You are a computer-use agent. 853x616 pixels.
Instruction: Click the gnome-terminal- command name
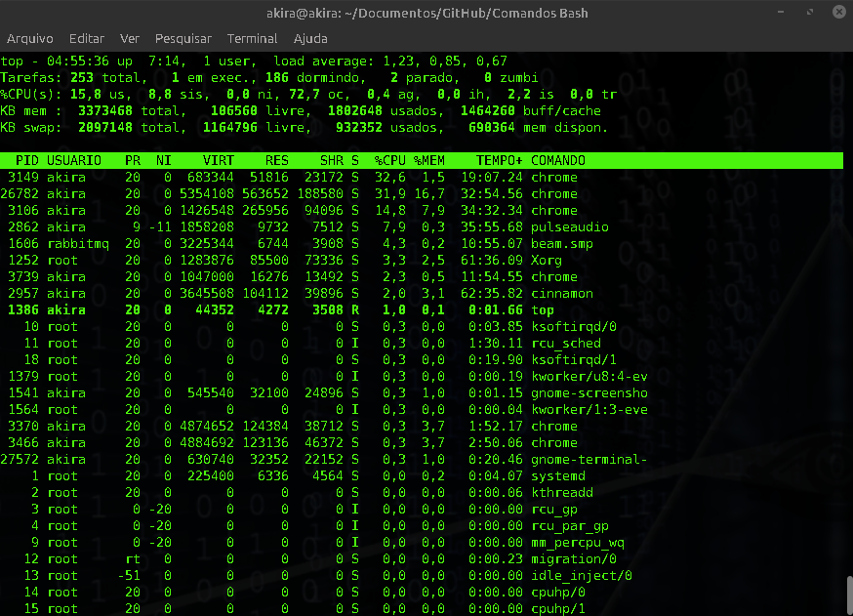tap(589, 459)
